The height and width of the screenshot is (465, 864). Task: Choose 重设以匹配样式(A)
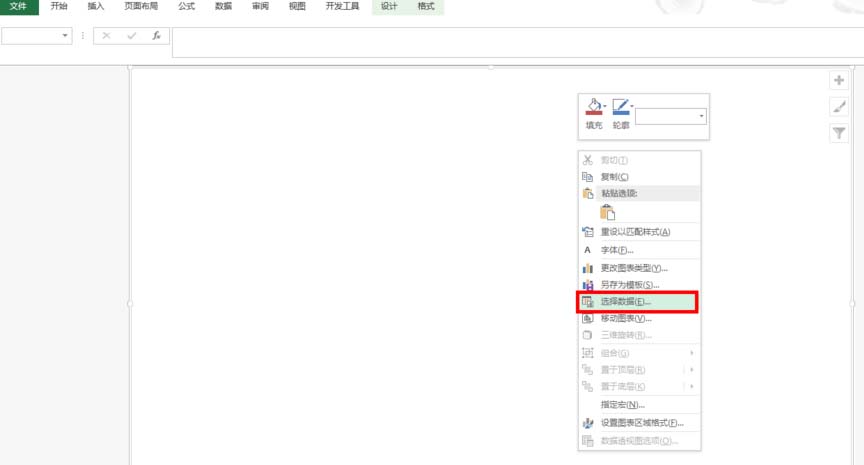639,232
